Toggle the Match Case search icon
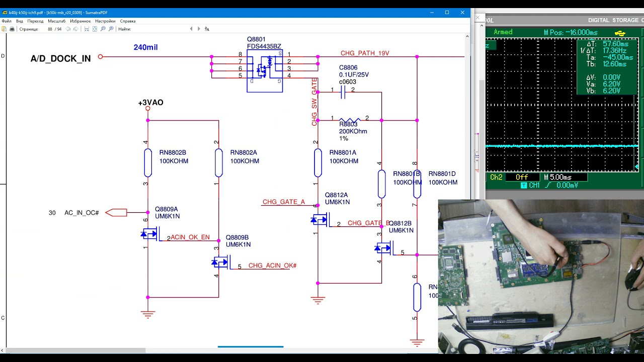This screenshot has height=362, width=644. click(207, 29)
